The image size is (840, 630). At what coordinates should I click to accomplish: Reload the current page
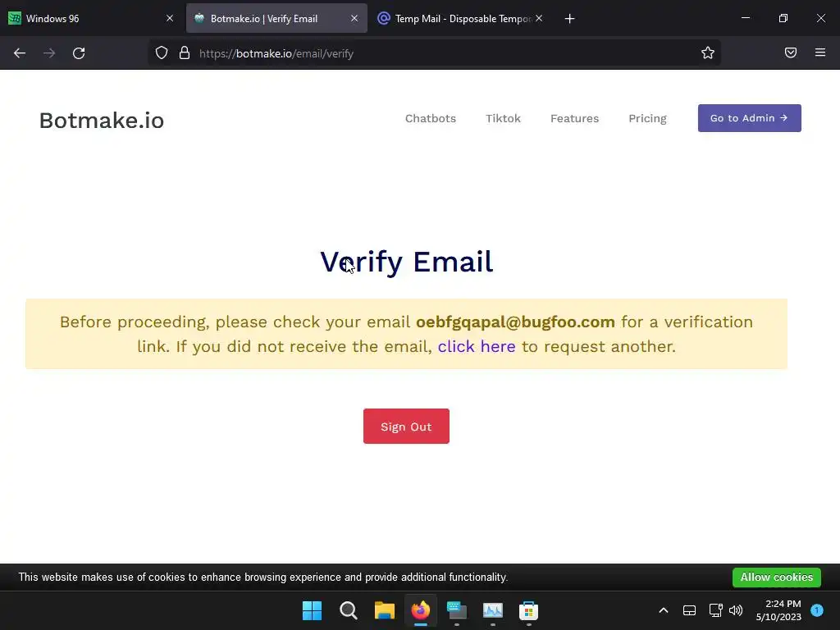point(79,53)
